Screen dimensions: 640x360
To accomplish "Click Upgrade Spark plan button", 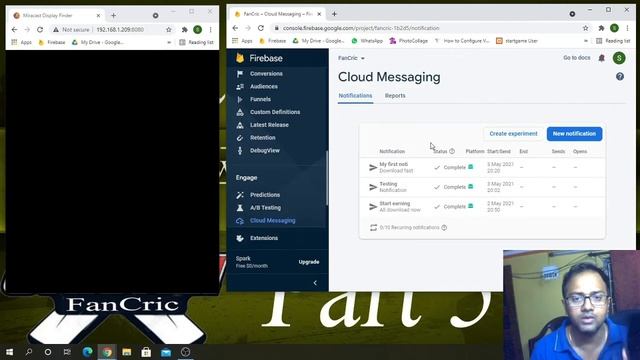I will pyautogui.click(x=309, y=262).
